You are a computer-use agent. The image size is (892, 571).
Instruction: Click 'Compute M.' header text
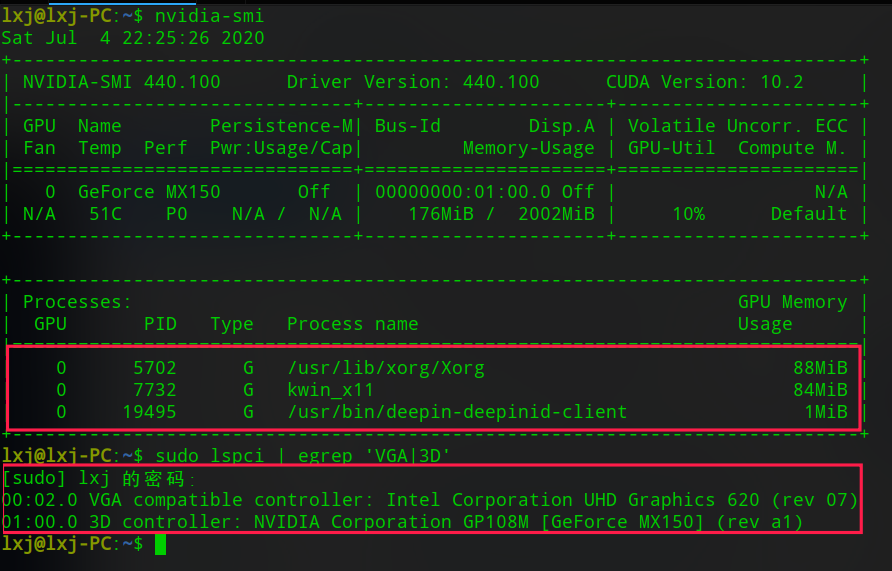tap(792, 148)
